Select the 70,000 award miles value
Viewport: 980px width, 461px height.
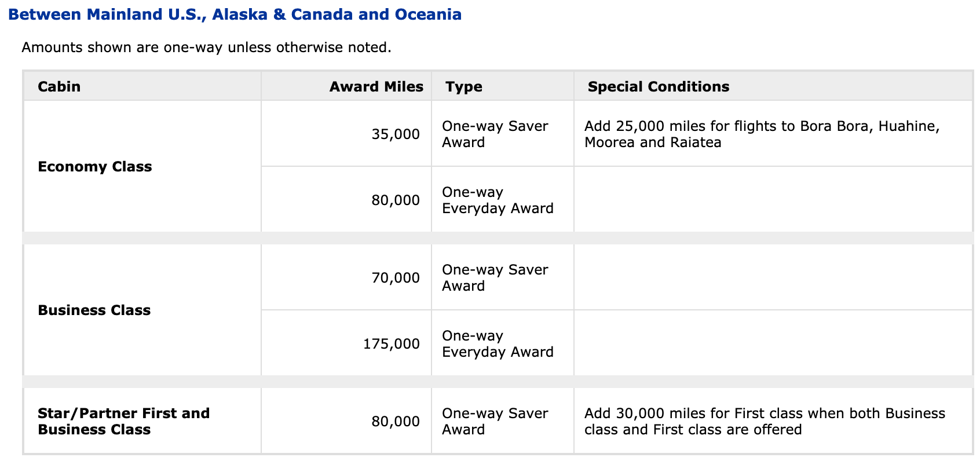(x=396, y=278)
